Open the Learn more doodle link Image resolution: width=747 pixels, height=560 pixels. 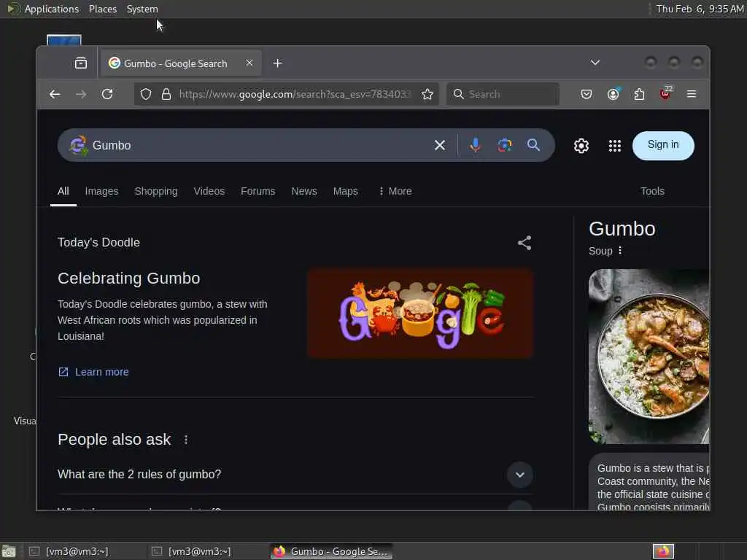click(x=93, y=372)
